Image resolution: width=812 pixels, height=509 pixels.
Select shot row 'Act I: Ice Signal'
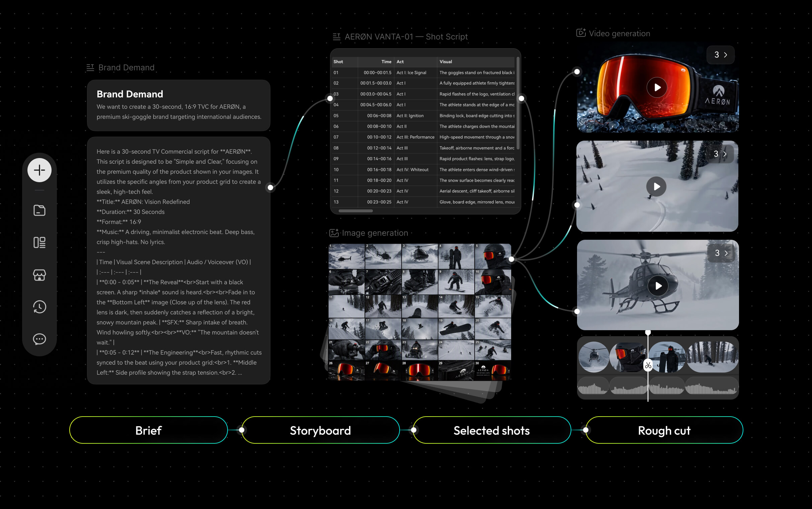tap(423, 72)
